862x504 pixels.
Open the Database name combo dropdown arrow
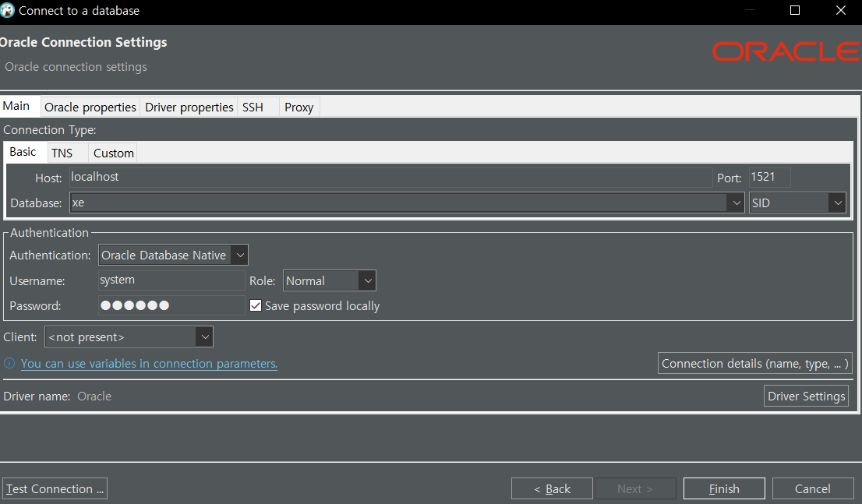(737, 203)
